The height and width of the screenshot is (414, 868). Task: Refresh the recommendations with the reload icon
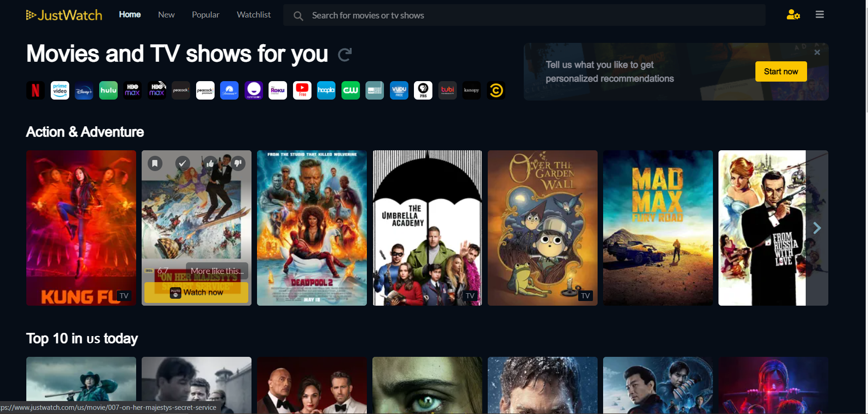345,54
